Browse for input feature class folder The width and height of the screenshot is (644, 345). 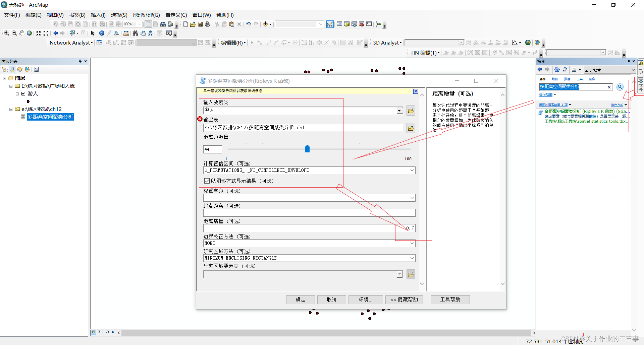411,111
